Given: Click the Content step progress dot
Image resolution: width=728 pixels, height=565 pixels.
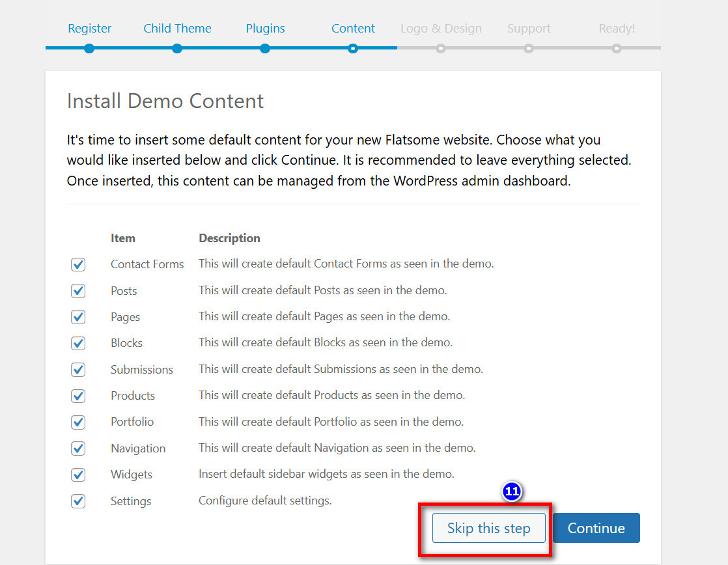Looking at the screenshot, I should 353,48.
